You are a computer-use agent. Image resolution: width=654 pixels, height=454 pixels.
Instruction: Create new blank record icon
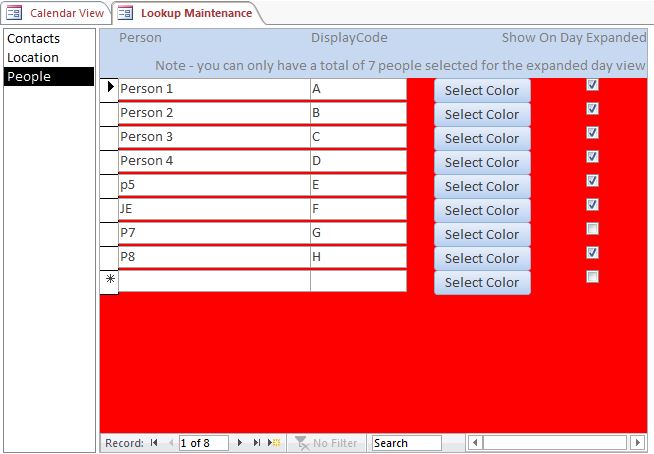(x=274, y=443)
